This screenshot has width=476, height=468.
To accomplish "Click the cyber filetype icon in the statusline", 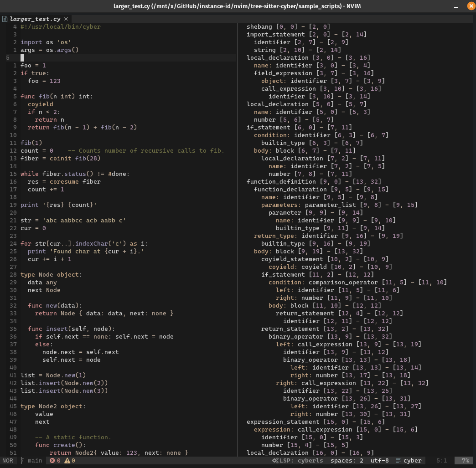I will [x=398, y=461].
